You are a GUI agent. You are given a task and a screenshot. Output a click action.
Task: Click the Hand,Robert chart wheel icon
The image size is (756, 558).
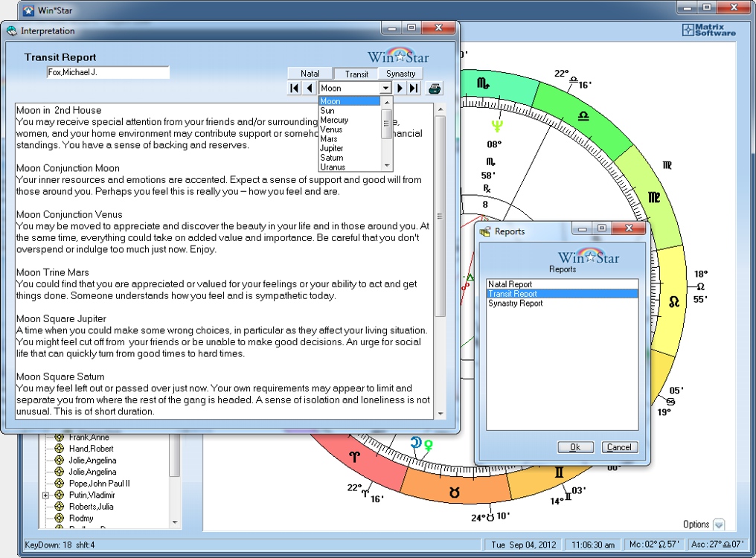(x=60, y=449)
